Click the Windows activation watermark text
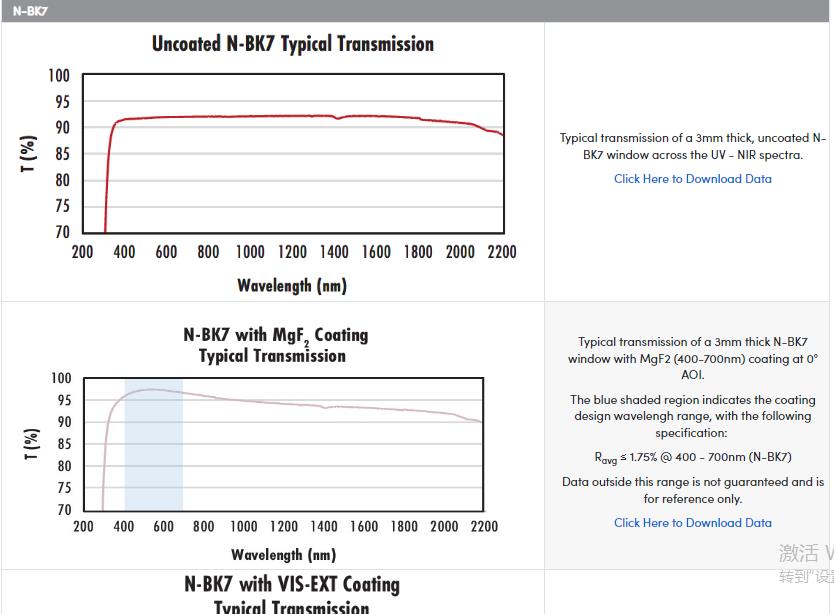 [805, 554]
